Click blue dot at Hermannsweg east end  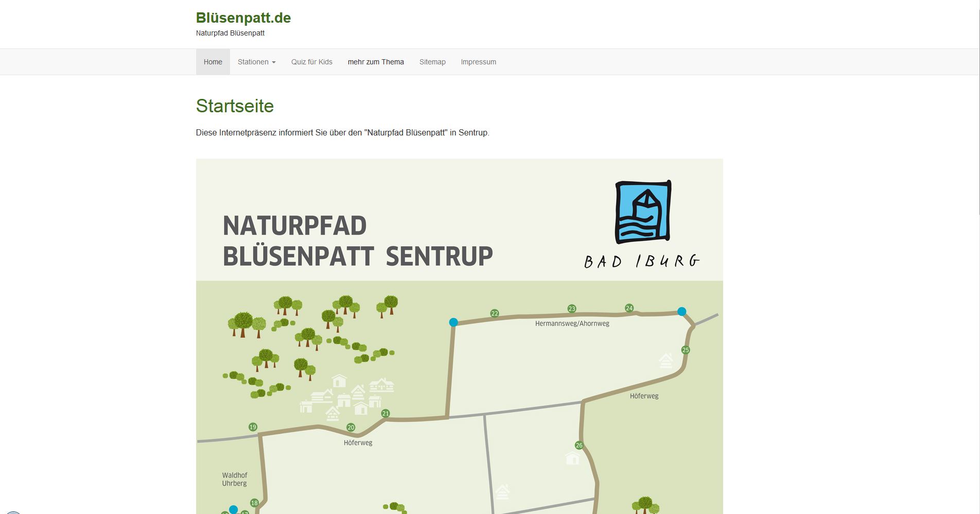click(681, 311)
